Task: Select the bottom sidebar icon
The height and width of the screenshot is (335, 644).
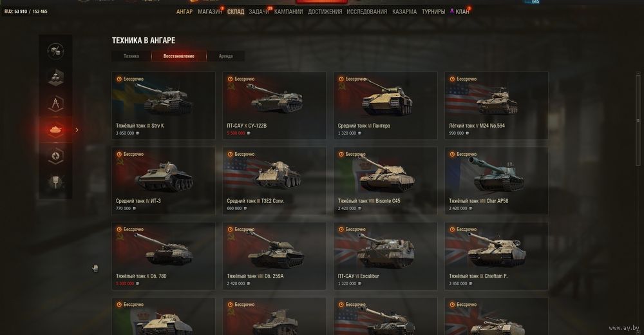Action: click(55, 182)
